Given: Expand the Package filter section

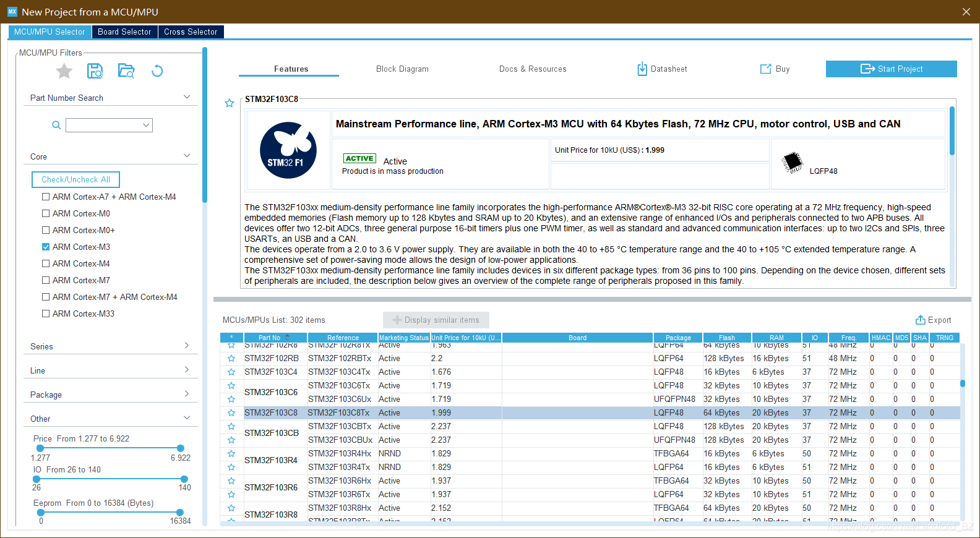Looking at the screenshot, I should click(187, 394).
